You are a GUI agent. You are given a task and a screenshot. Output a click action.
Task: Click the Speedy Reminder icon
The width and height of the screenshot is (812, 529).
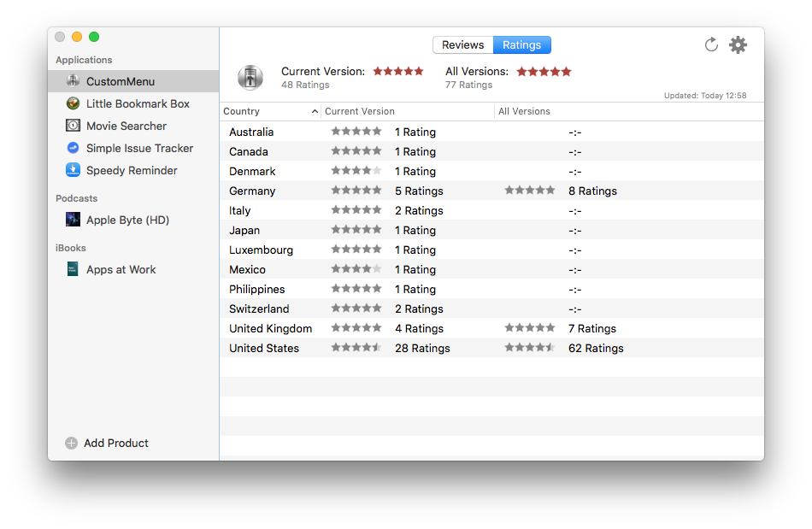coord(73,170)
